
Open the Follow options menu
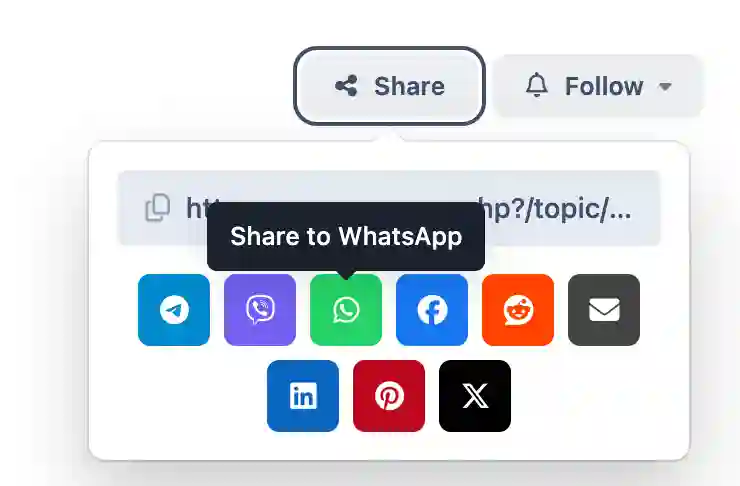coord(598,86)
